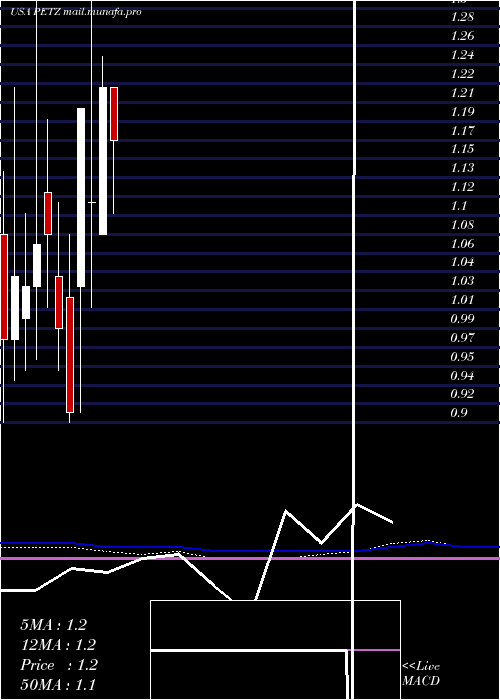Click the 'USA PETZ mail.munafa.pro' chart title
This screenshot has height=700, width=500.
pos(76,12)
